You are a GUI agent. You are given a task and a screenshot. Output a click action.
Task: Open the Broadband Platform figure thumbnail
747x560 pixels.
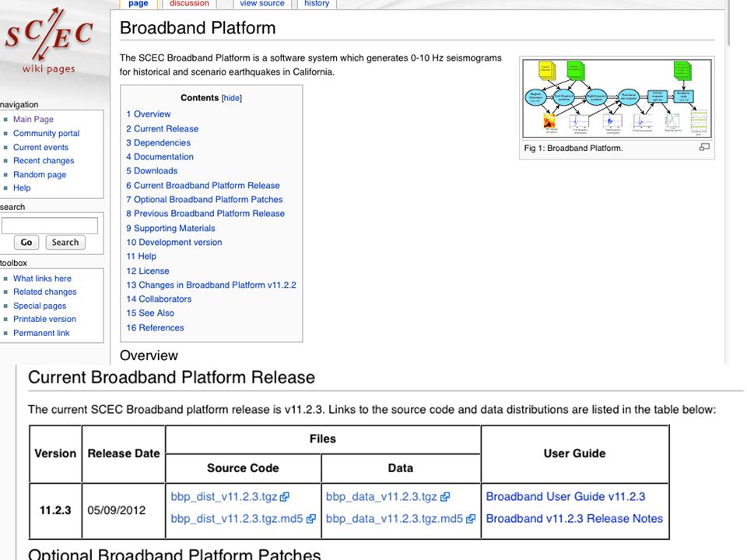click(x=617, y=98)
